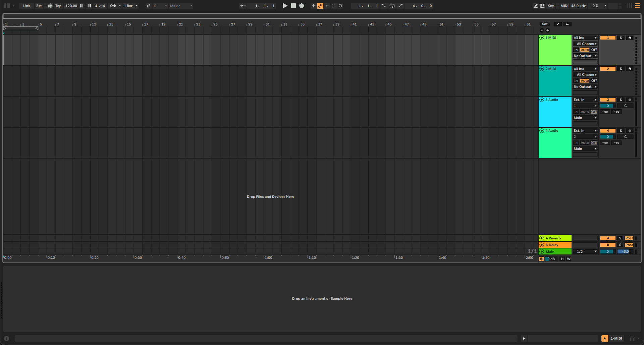
Task: Toggle the Key map mode button
Action: click(551, 6)
